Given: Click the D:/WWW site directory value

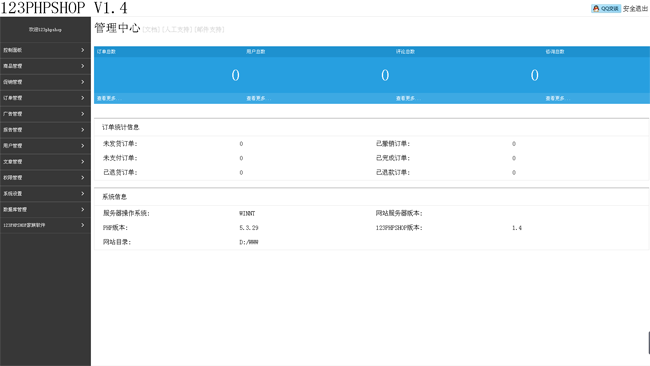Looking at the screenshot, I should (x=249, y=242).
